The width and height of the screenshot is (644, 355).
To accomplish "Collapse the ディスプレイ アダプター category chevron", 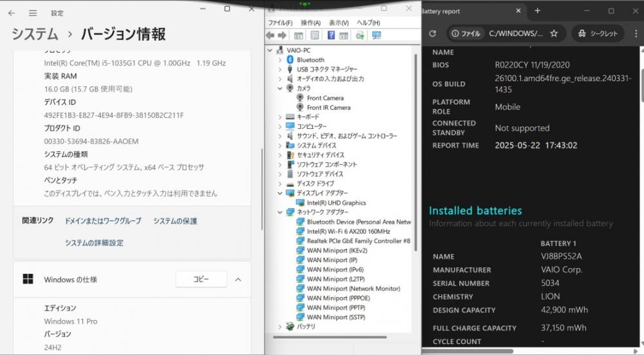I will [280, 193].
